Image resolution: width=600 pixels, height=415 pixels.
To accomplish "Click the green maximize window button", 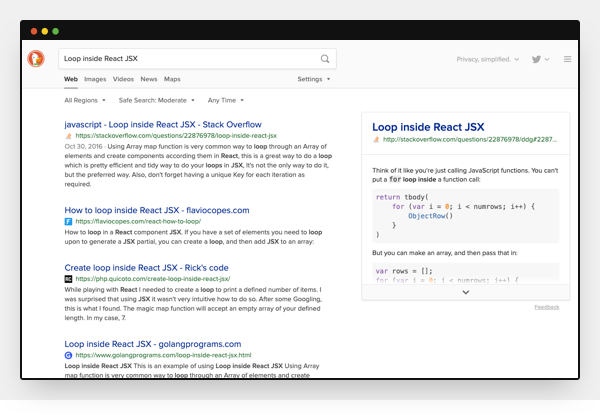I will [x=55, y=31].
